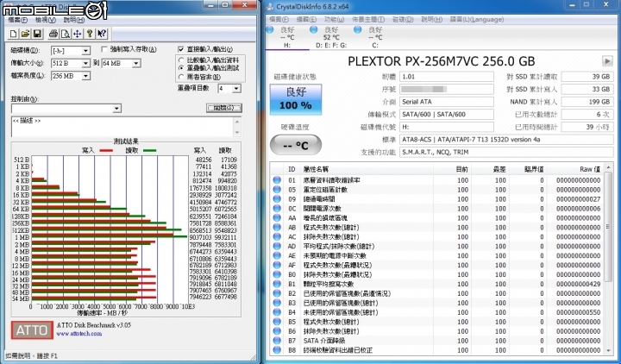Select the C: drive status orb
The width and height of the screenshot is (621, 364).
point(358,29)
